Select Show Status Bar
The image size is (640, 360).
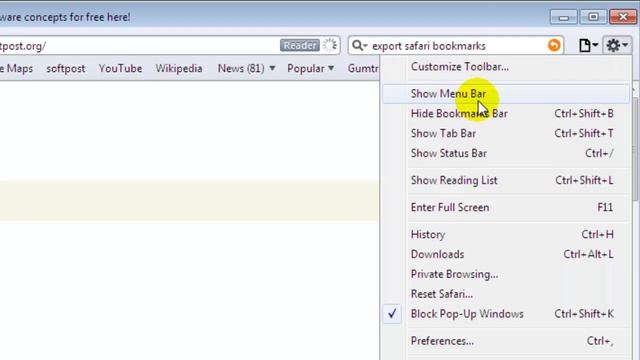(x=506, y=153)
